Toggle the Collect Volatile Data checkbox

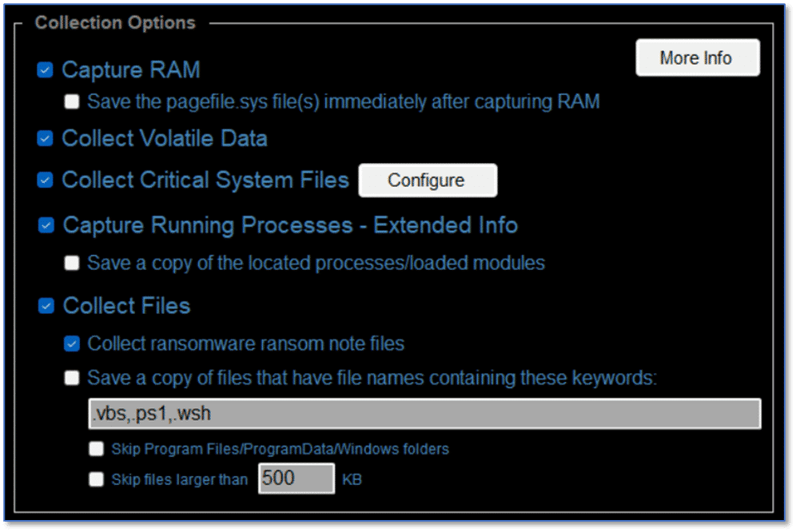coord(46,138)
